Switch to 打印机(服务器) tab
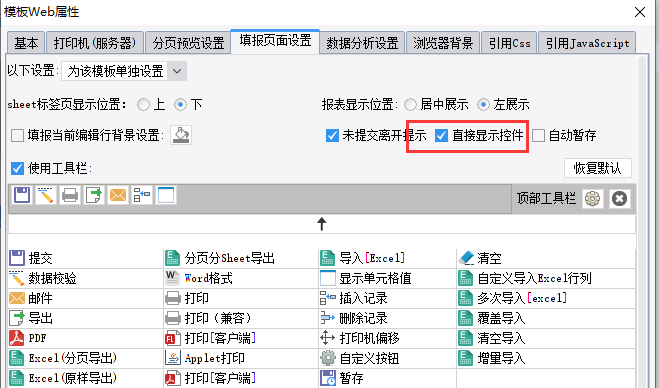 pos(95,43)
